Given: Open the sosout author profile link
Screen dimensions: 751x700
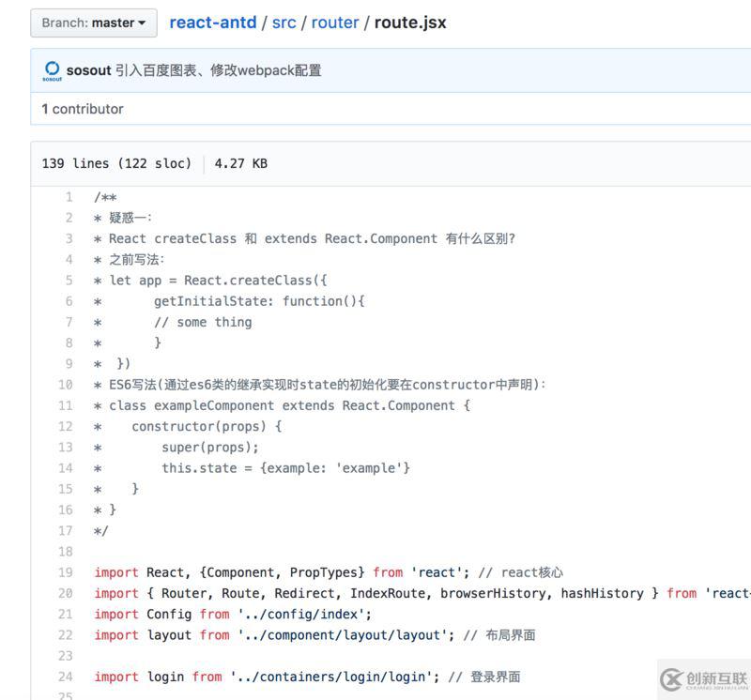Looking at the screenshot, I should point(88,70).
